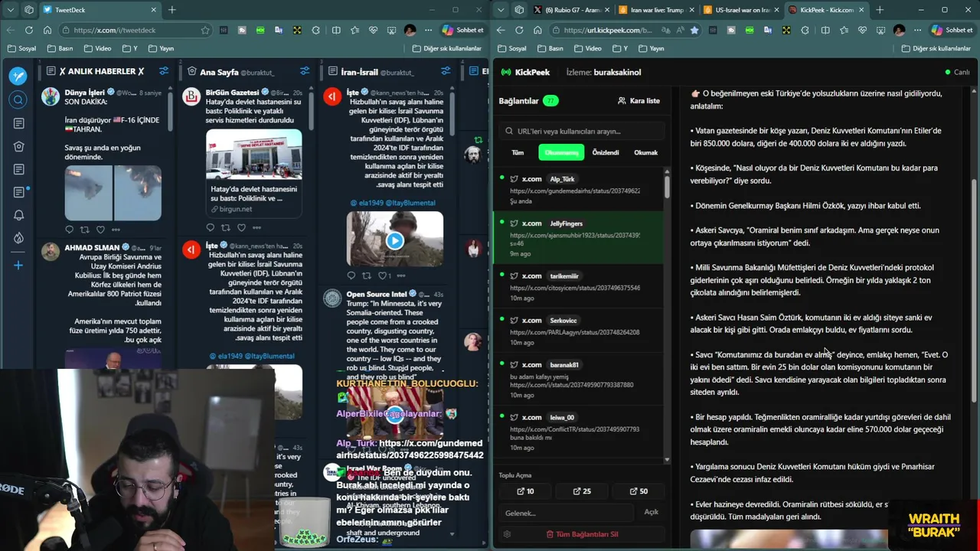Open a new tab in KickPeek browser
The image size is (980, 551).
tap(879, 10)
